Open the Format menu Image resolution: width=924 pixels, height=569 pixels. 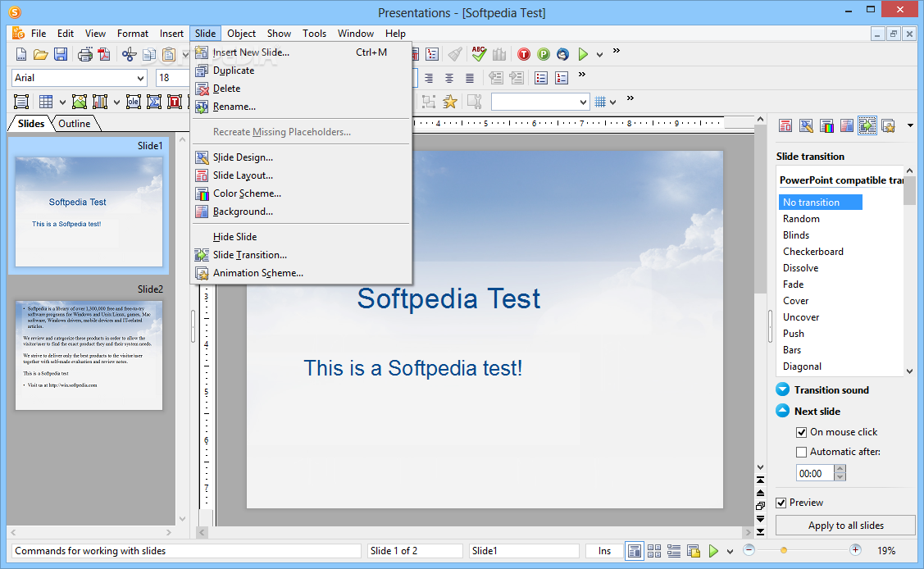(133, 34)
